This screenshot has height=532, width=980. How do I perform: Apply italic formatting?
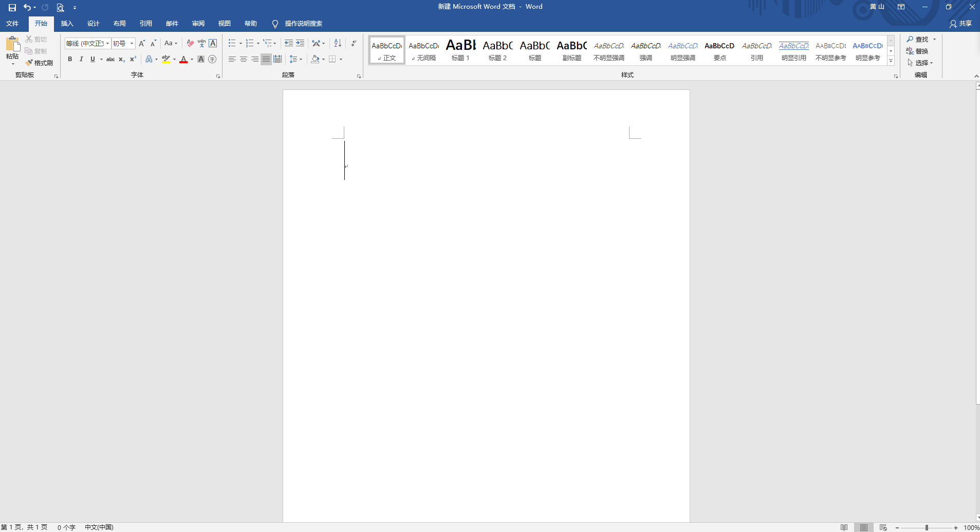click(x=81, y=59)
